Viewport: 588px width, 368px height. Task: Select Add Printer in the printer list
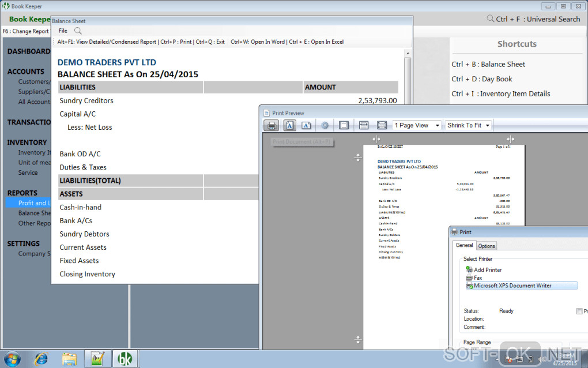[x=484, y=270]
